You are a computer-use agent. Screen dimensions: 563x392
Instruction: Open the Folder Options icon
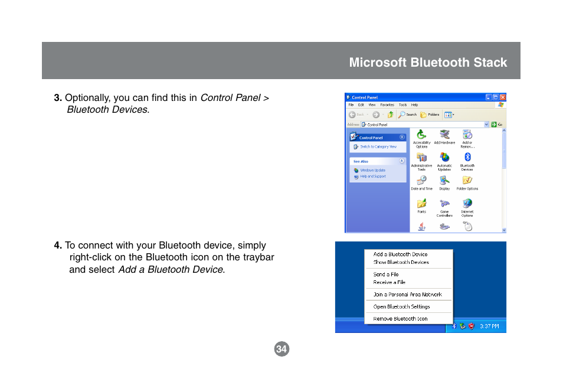[x=467, y=183]
